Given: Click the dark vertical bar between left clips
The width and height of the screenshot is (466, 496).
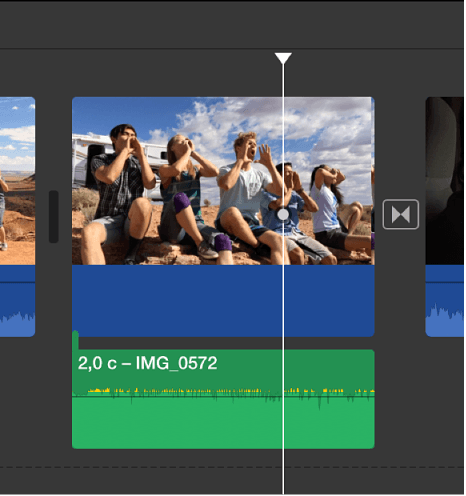Looking at the screenshot, I should [54, 217].
